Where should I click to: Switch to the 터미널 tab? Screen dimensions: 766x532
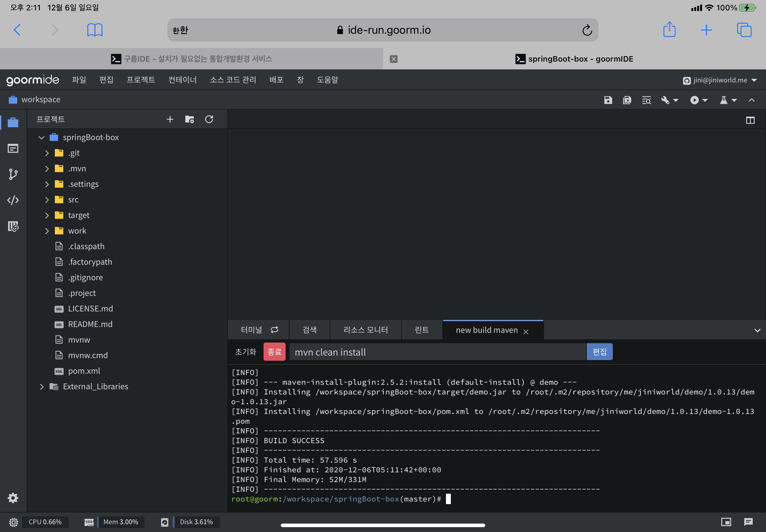(258, 330)
